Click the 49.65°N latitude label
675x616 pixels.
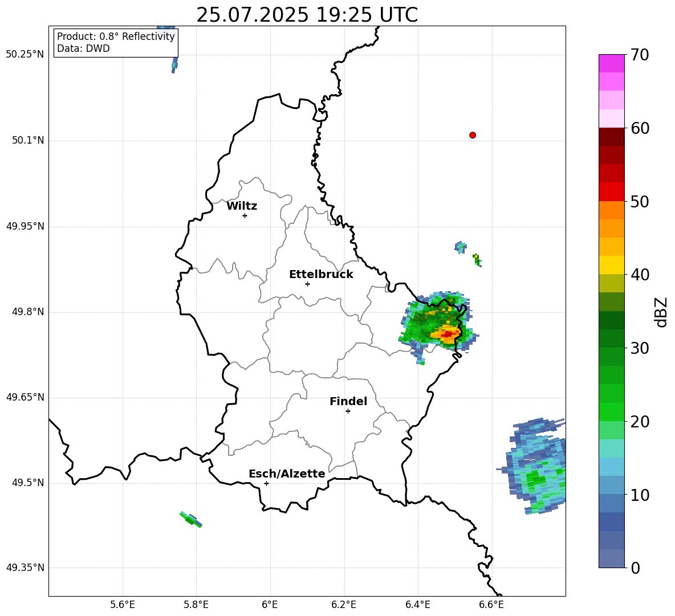(x=25, y=397)
